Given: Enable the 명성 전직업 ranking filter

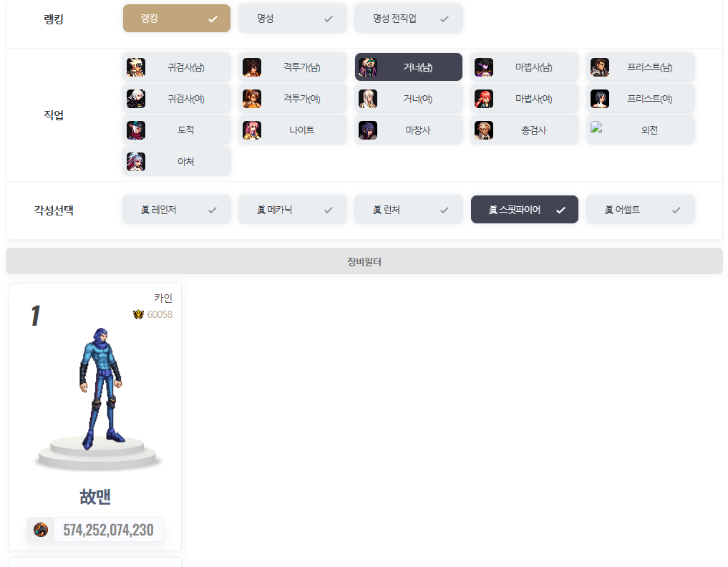Looking at the screenshot, I should pos(408,19).
